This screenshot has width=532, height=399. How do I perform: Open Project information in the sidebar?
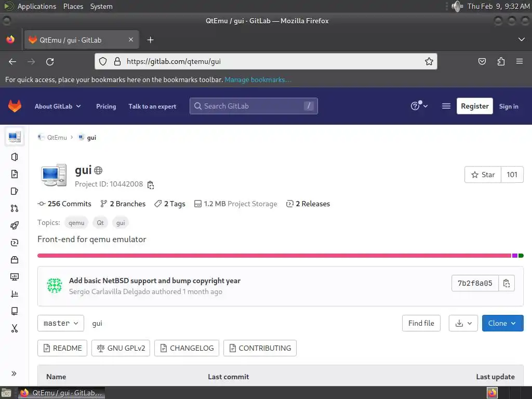[14, 157]
